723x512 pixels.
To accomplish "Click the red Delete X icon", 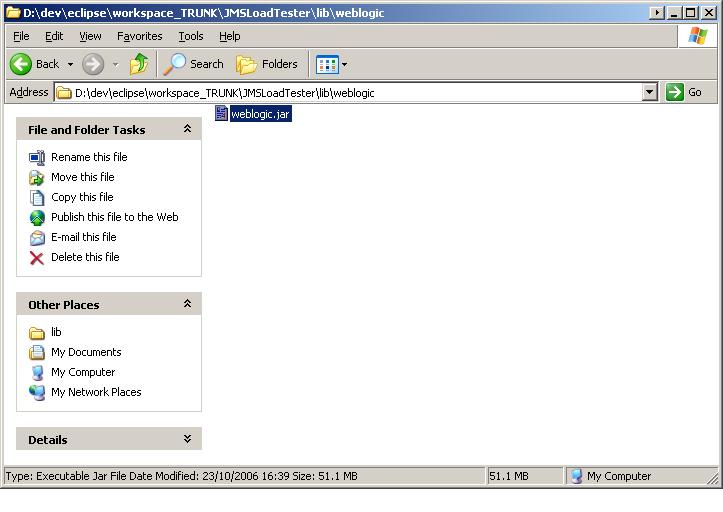I will [37, 258].
